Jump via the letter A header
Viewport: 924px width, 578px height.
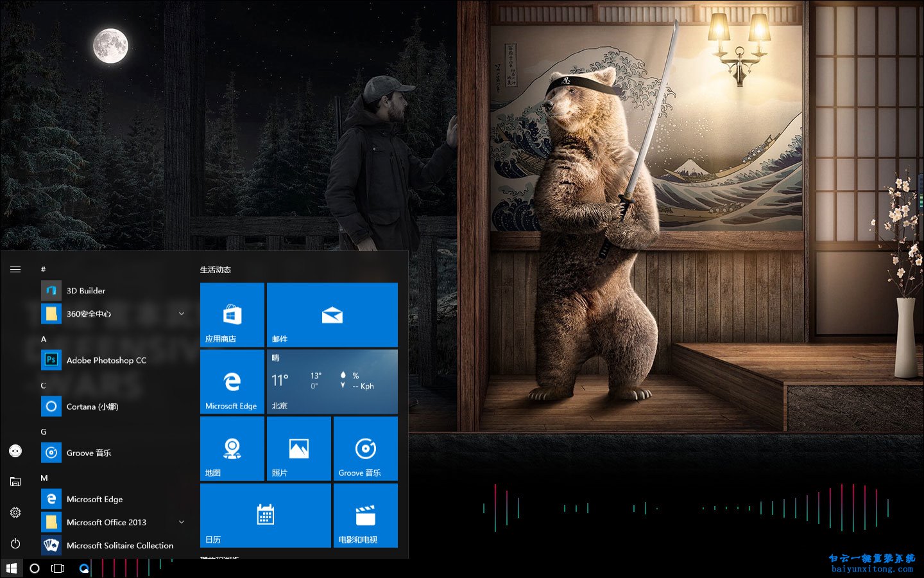coord(44,339)
